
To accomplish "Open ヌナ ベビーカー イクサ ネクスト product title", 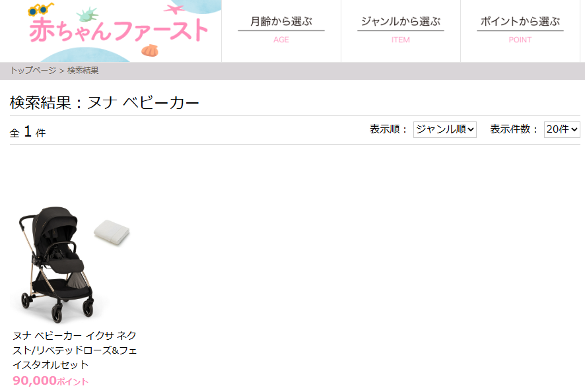I will click(75, 350).
